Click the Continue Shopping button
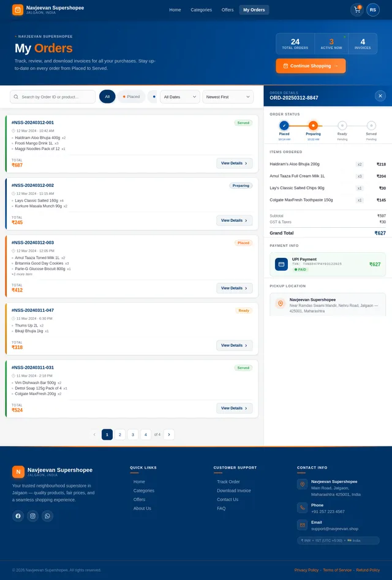 point(311,66)
